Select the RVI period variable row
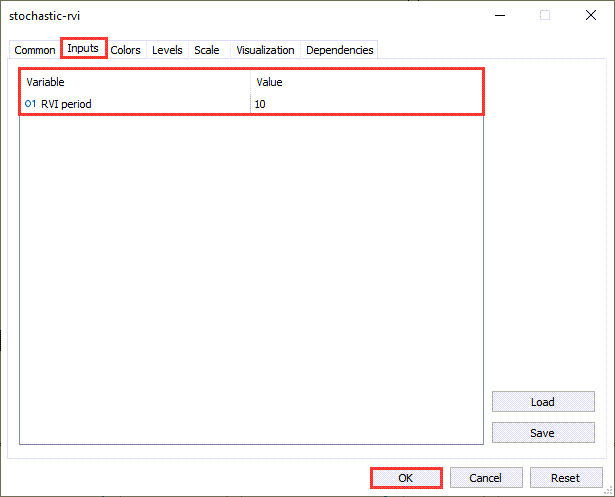 [251, 104]
